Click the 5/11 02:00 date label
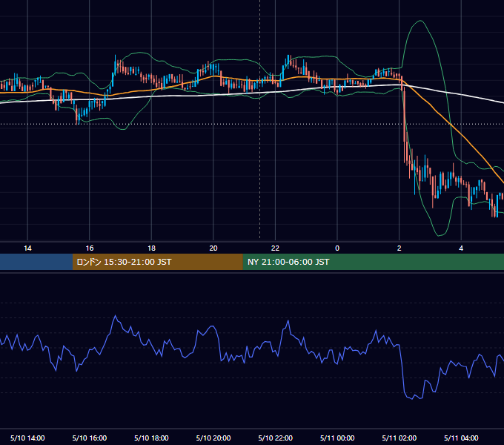The image size is (504, 445). pos(399,438)
